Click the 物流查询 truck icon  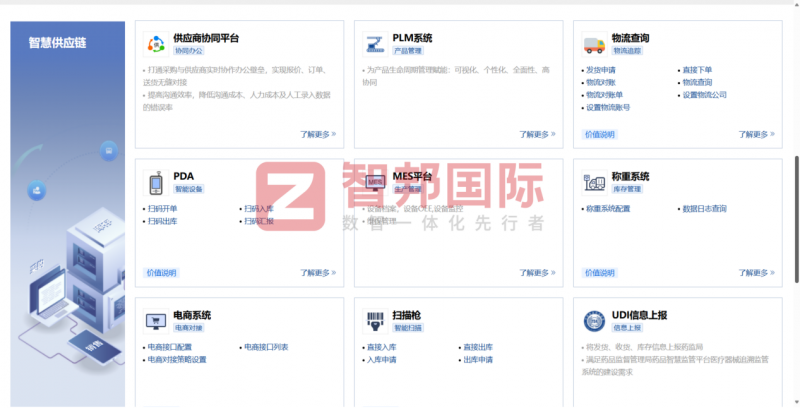pyautogui.click(x=594, y=44)
